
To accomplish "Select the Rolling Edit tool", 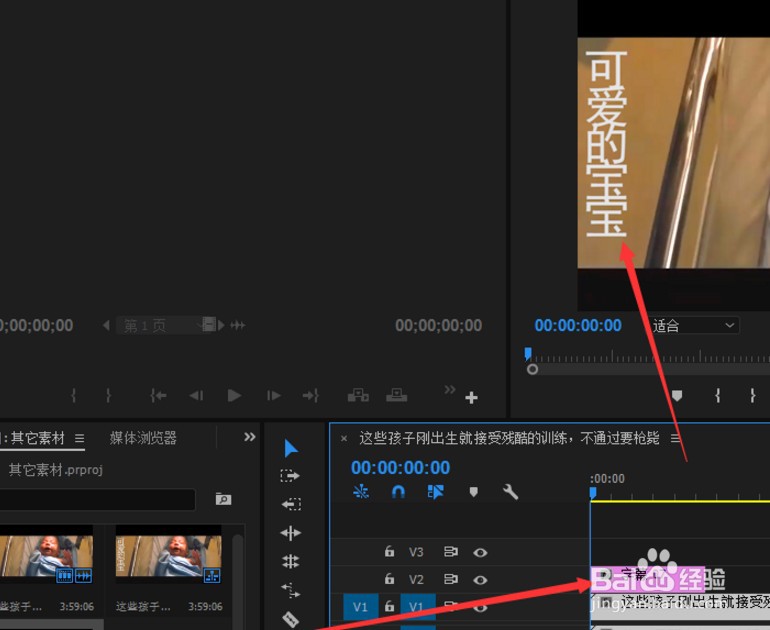I will click(x=291, y=561).
